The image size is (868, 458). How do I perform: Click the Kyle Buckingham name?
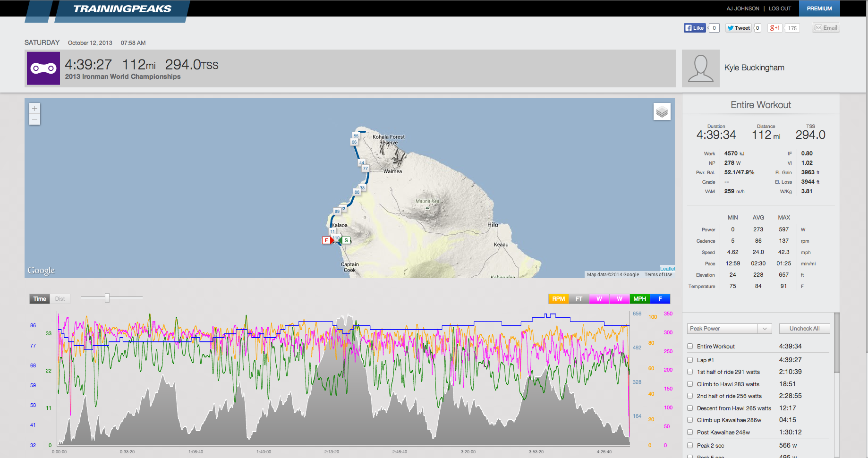754,68
